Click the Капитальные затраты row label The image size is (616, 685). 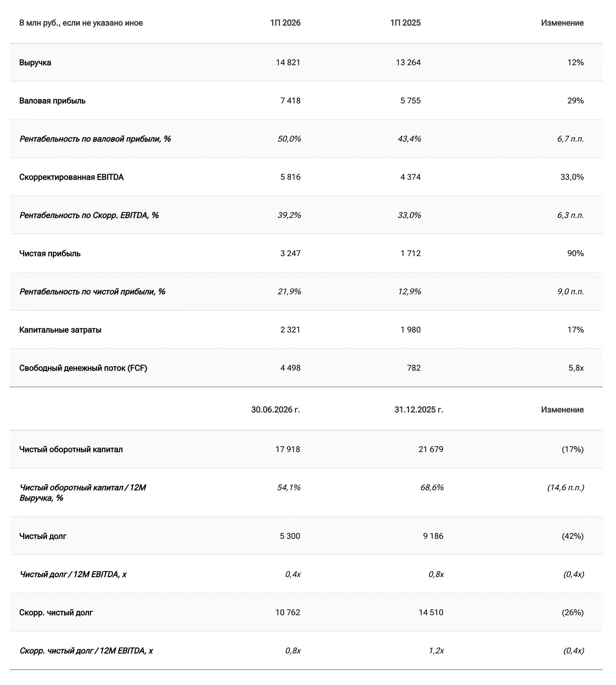[x=60, y=330]
